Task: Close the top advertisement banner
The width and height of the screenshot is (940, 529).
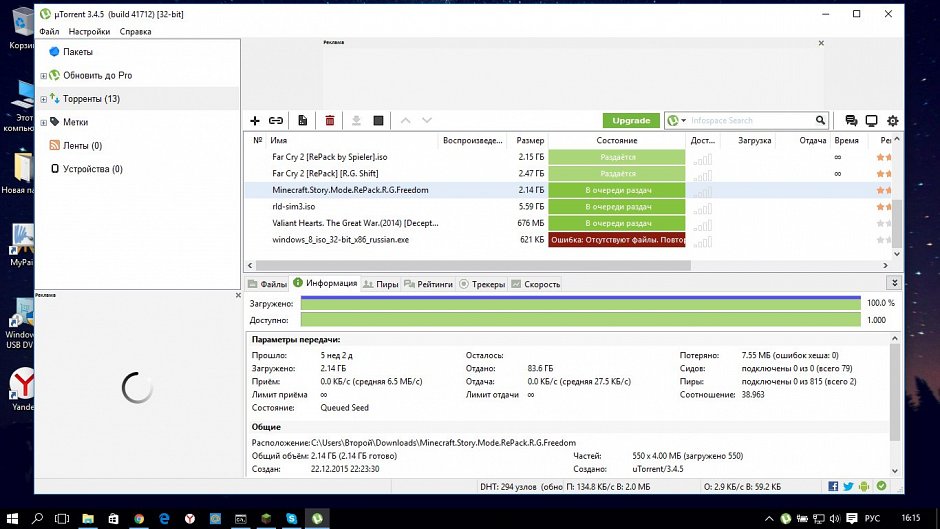Action: pyautogui.click(x=821, y=43)
